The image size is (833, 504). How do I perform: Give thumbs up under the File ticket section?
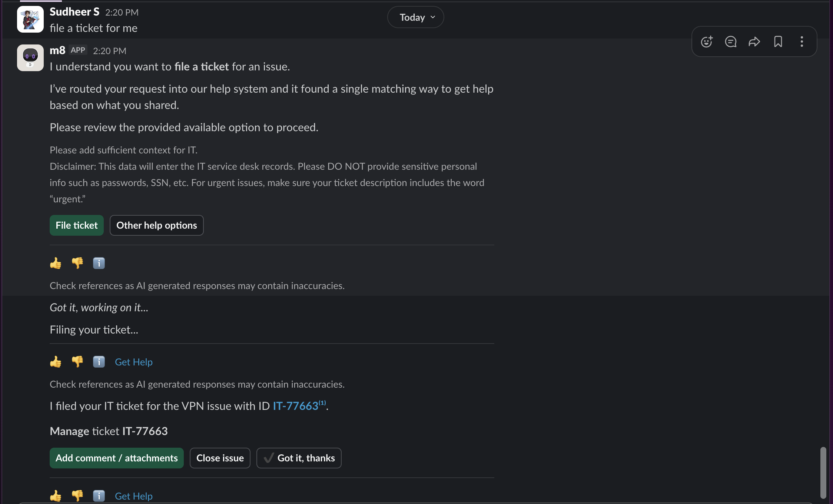(56, 263)
